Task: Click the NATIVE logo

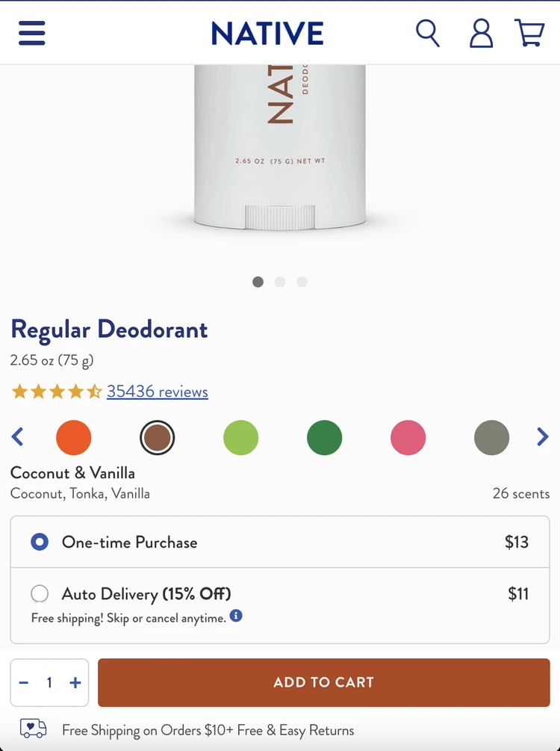Action: 267,33
